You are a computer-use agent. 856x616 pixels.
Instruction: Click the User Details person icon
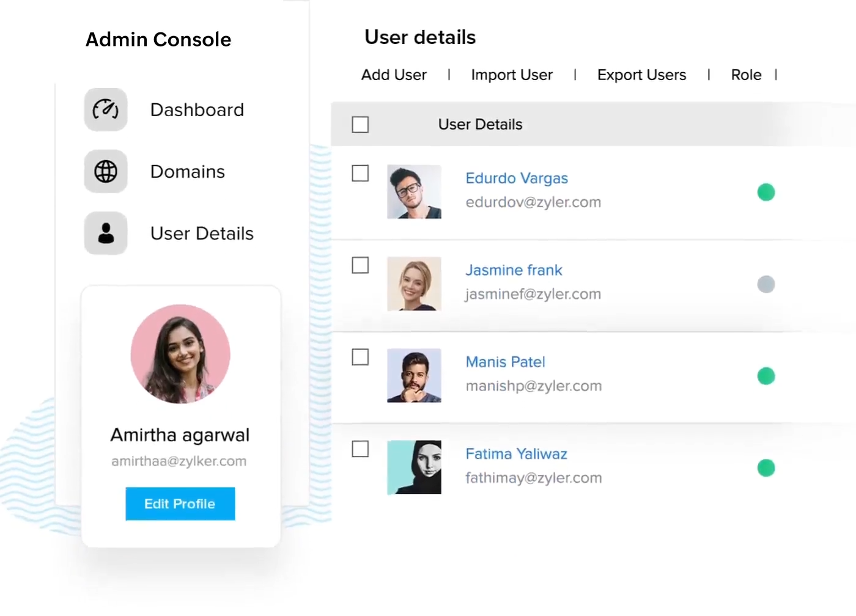click(x=106, y=233)
